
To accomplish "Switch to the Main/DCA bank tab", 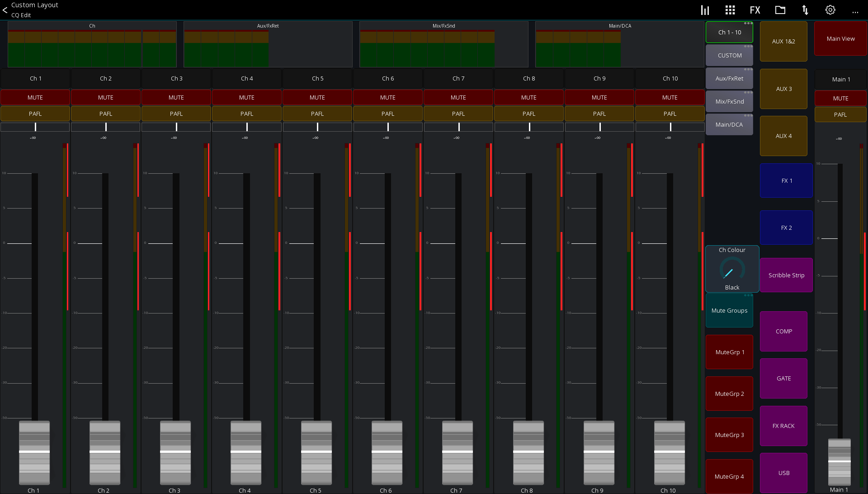I will tap(729, 124).
